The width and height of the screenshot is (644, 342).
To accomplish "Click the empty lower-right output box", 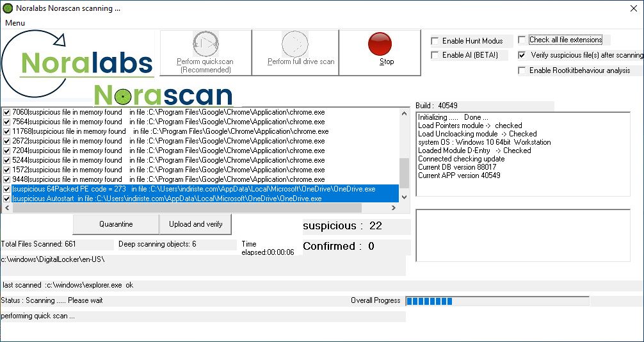I will tap(523, 236).
